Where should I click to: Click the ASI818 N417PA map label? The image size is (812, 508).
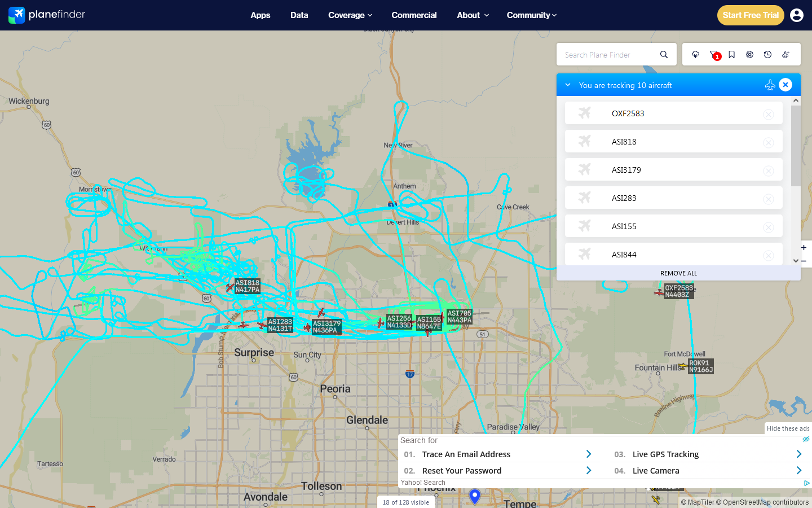click(x=248, y=286)
